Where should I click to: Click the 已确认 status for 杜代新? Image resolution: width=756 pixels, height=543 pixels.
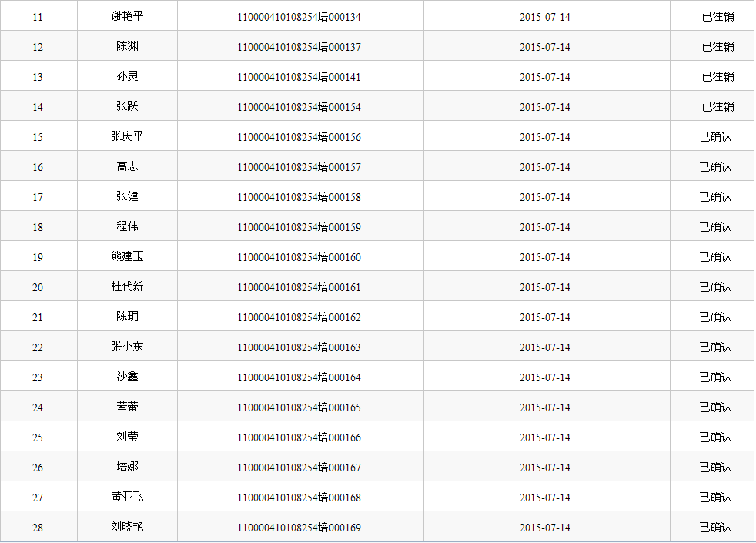click(715, 287)
